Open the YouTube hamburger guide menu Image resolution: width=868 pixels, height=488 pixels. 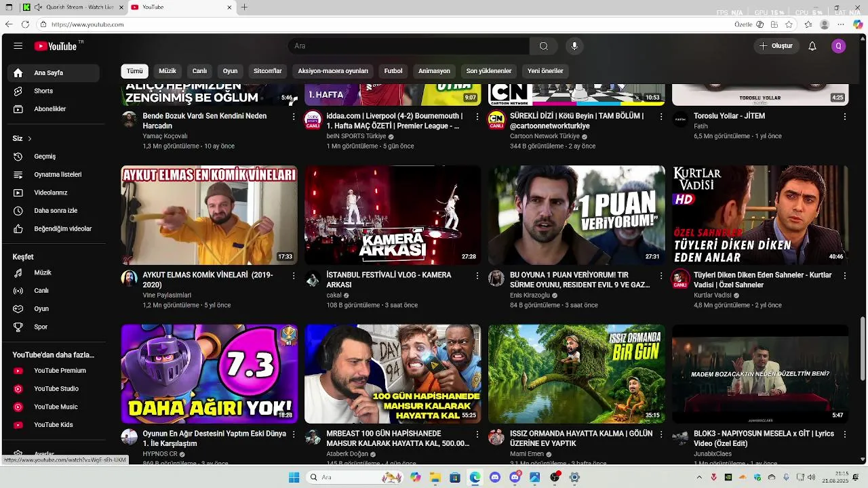(18, 46)
